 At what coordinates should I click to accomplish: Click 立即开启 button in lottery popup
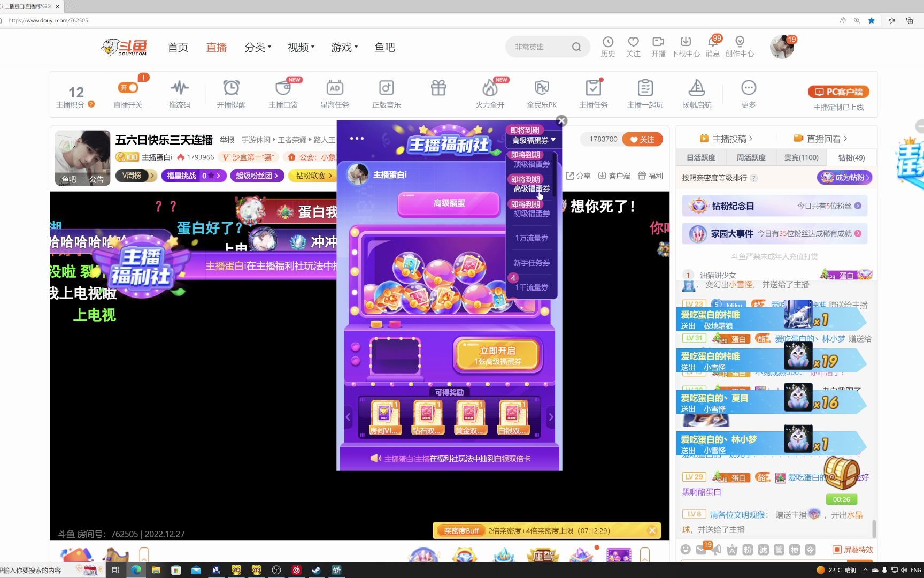tap(498, 355)
